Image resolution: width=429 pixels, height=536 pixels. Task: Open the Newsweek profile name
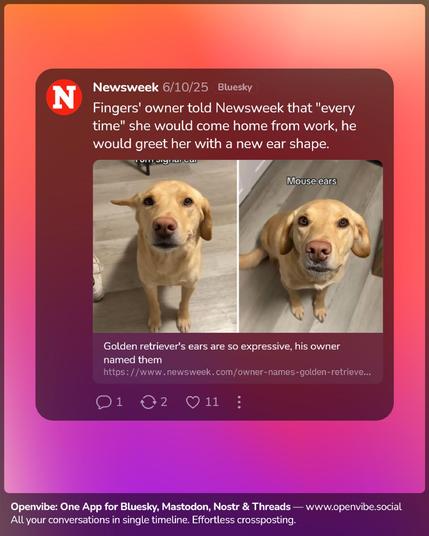point(125,87)
